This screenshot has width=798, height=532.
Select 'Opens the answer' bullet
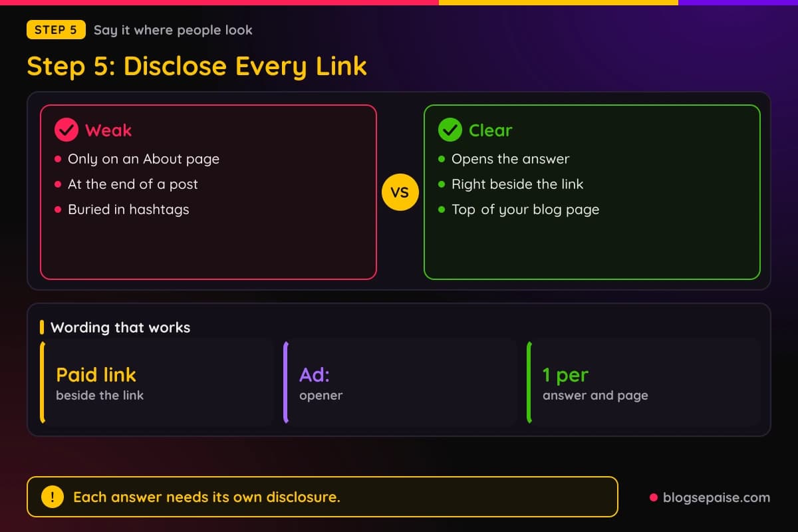[510, 159]
